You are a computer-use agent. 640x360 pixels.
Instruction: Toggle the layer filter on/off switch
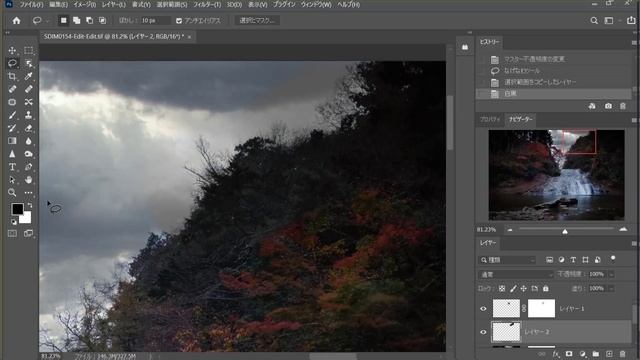pos(613,259)
